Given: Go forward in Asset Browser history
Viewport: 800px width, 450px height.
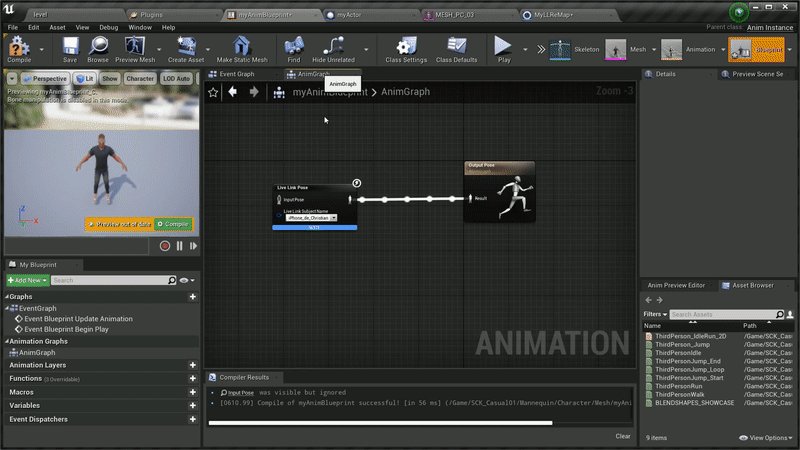Looking at the screenshot, I should [660, 300].
